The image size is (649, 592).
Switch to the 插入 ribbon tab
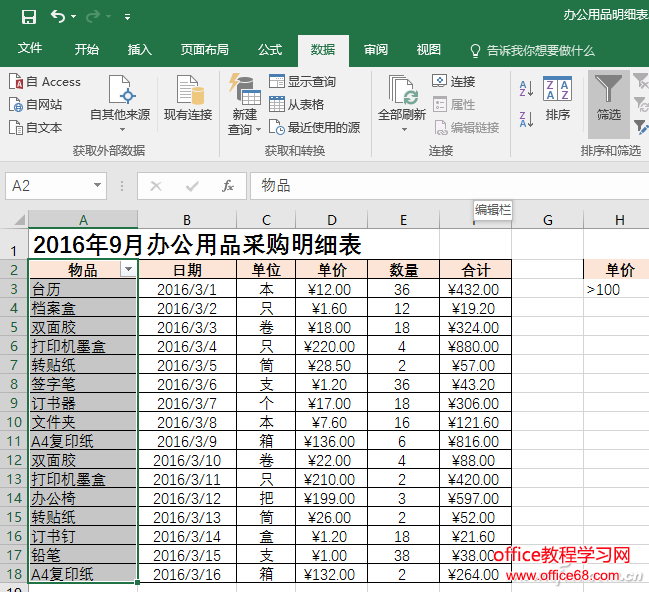pyautogui.click(x=140, y=50)
